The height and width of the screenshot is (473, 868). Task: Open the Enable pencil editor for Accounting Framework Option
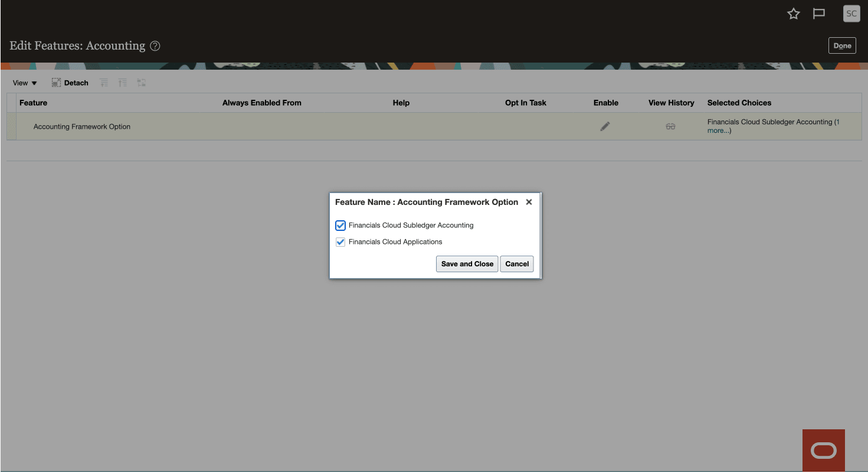[605, 126]
